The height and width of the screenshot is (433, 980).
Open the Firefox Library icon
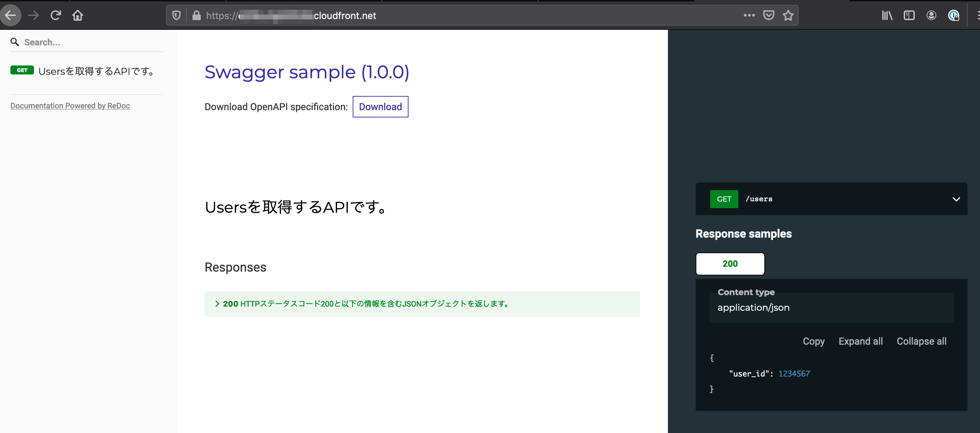tap(887, 15)
